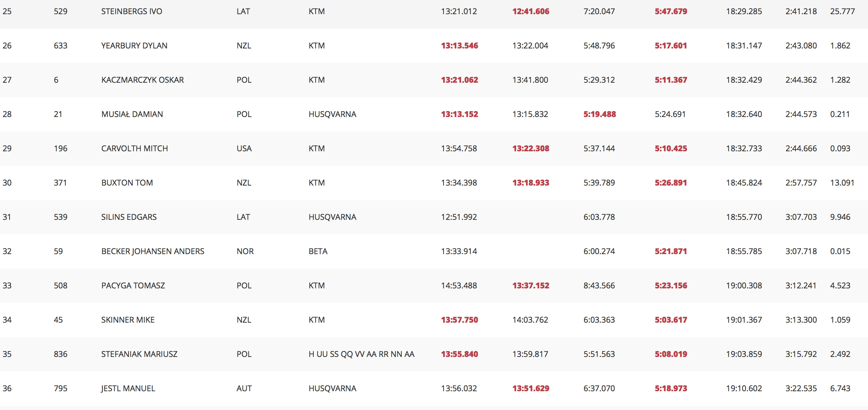Click the BETA bike brand cell
This screenshot has width=868, height=410.
tap(318, 251)
